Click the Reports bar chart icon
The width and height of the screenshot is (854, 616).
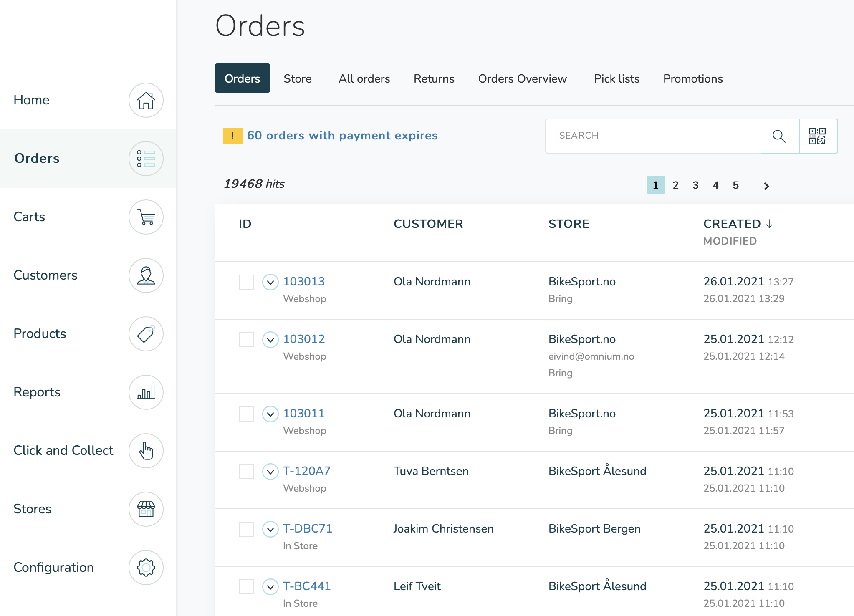145,393
